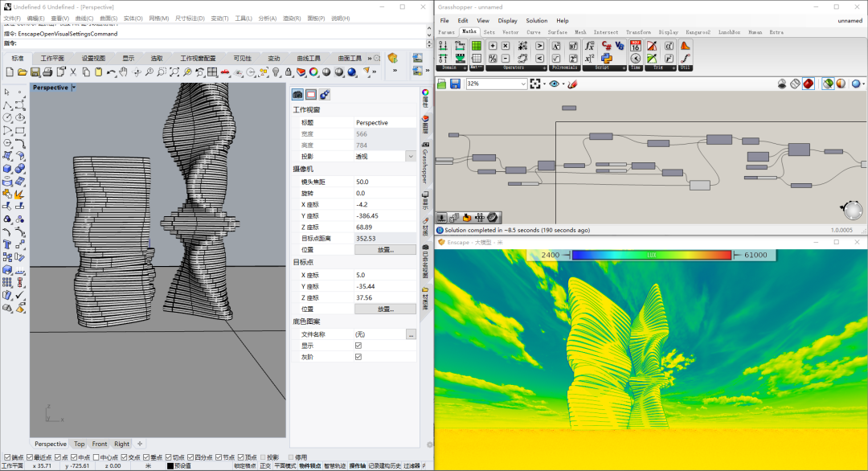Save Grasshopper file with blue floppy icon

tap(455, 84)
